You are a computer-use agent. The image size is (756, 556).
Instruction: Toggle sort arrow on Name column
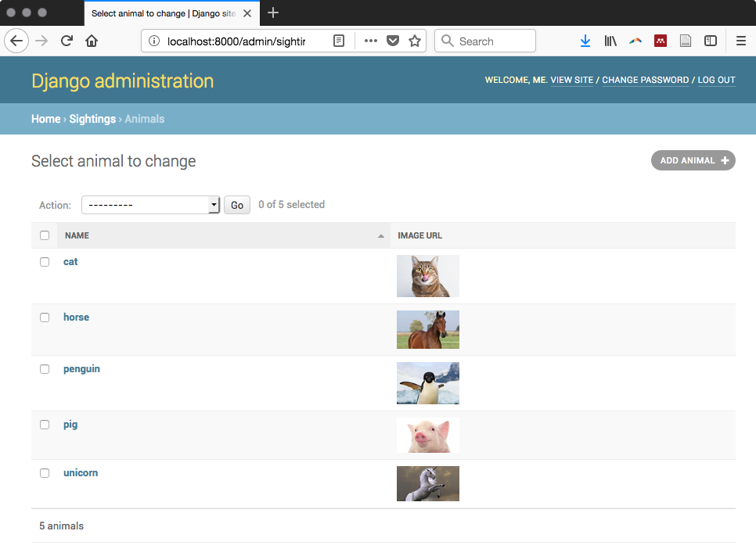tap(381, 236)
